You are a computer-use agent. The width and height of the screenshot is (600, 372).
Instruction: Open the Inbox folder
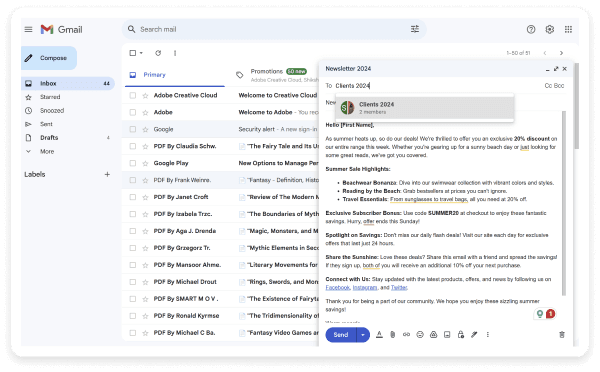(68, 83)
